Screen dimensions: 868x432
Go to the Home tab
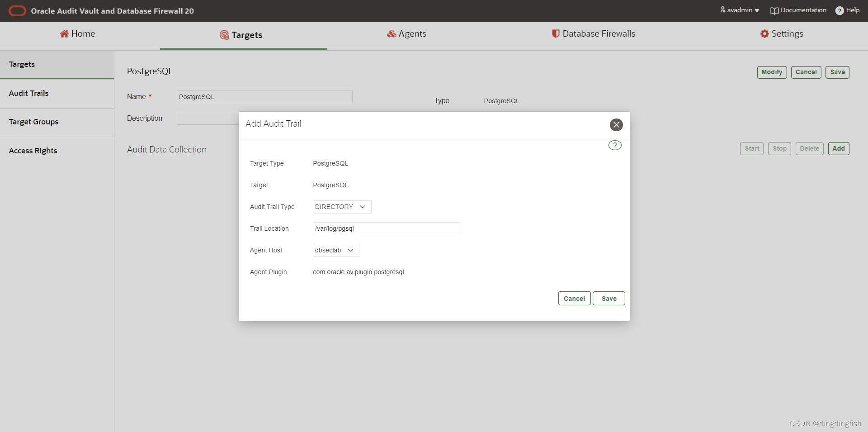(x=77, y=34)
